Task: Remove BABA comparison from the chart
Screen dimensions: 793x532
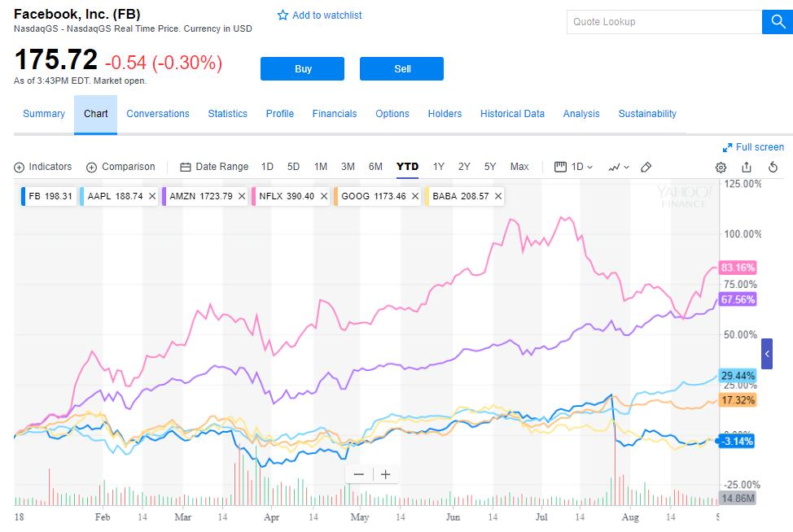Action: coord(497,196)
